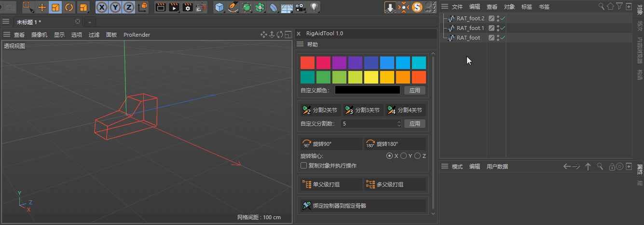The image size is (644, 225).
Task: Open the blue deformer bend icon
Action: click(x=274, y=7)
